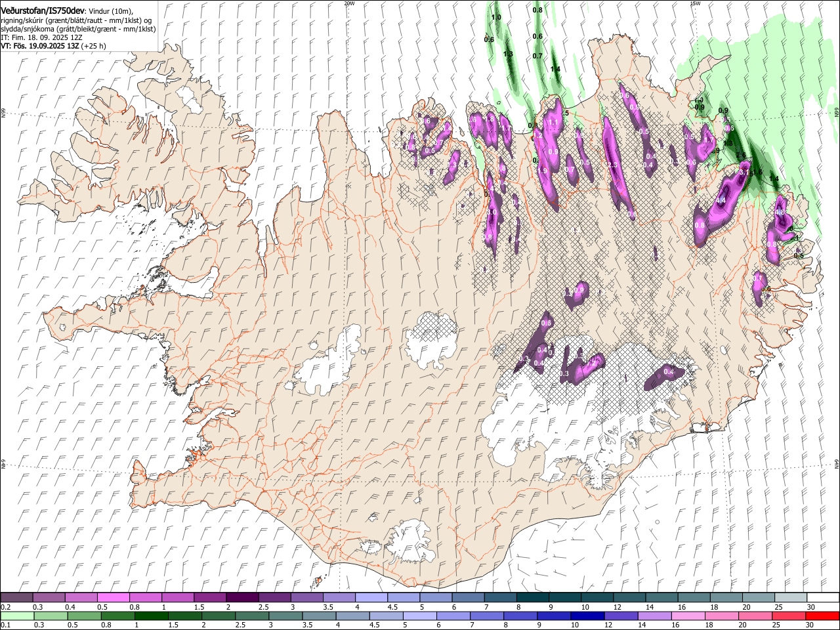Click the 30 label in lower legend row
Viewport: 840px width, 630px height.
pos(810,626)
